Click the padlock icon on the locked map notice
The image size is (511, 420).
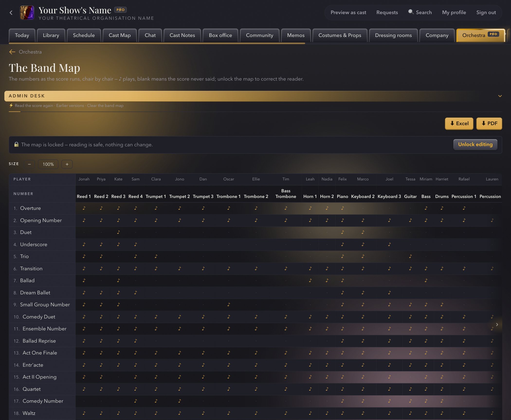(x=16, y=144)
